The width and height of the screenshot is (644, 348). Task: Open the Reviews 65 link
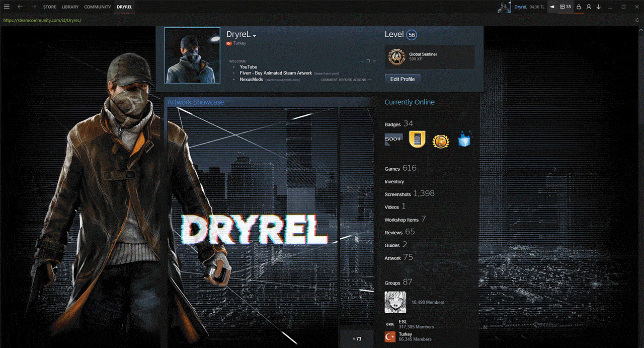pyautogui.click(x=399, y=232)
